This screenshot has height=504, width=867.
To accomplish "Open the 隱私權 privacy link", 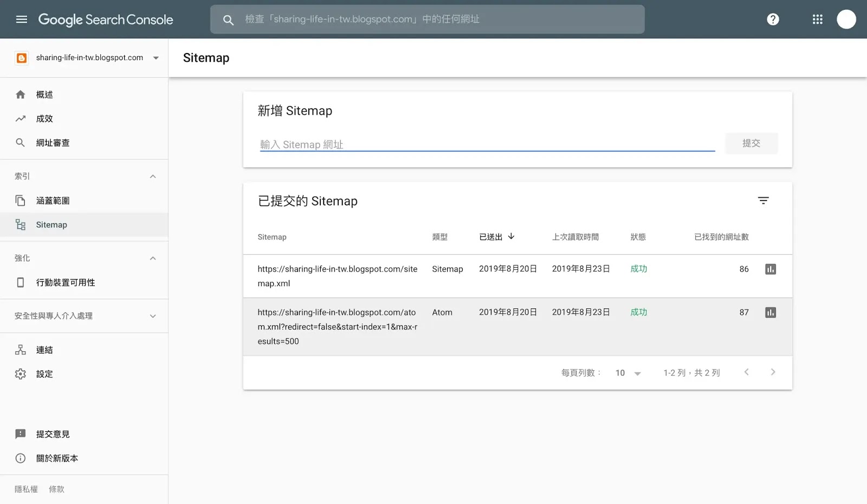I will pos(26,489).
